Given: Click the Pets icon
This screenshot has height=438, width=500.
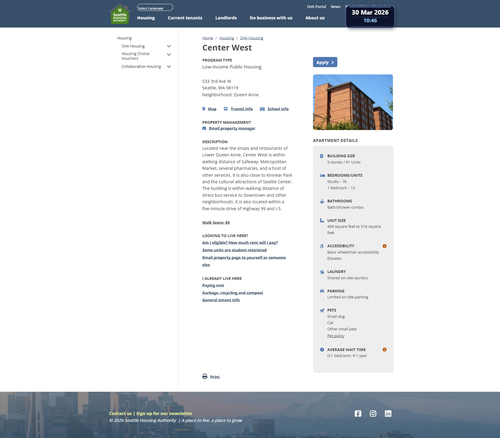Looking at the screenshot, I should (322, 310).
